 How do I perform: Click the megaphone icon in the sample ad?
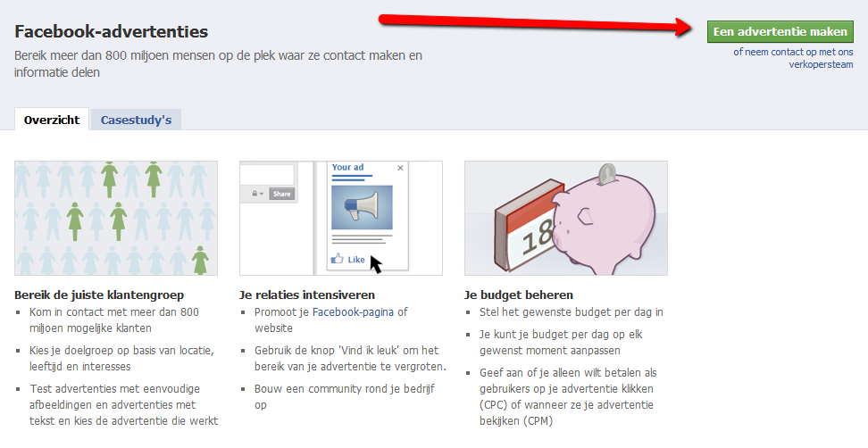362,207
